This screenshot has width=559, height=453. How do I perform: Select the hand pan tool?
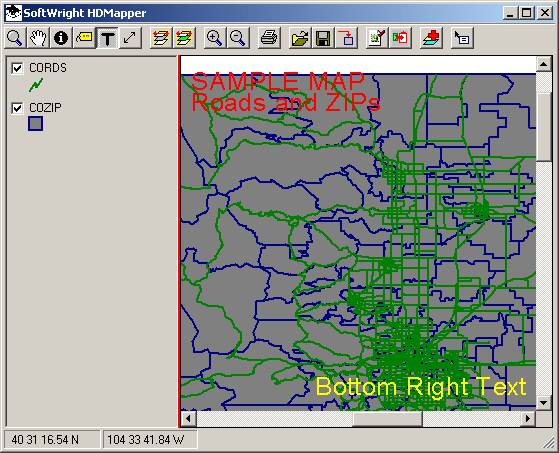(x=38, y=38)
